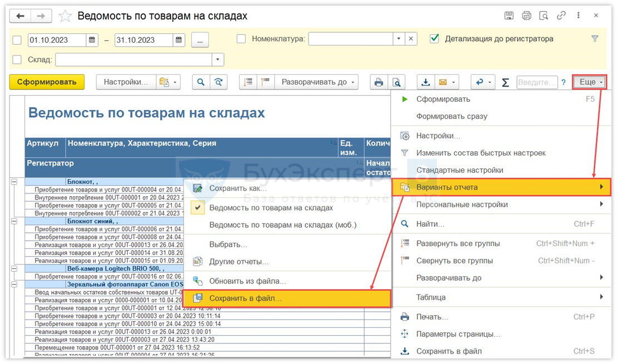Click the print preview toolbar icon
The width and height of the screenshot is (617, 364).
(396, 82)
